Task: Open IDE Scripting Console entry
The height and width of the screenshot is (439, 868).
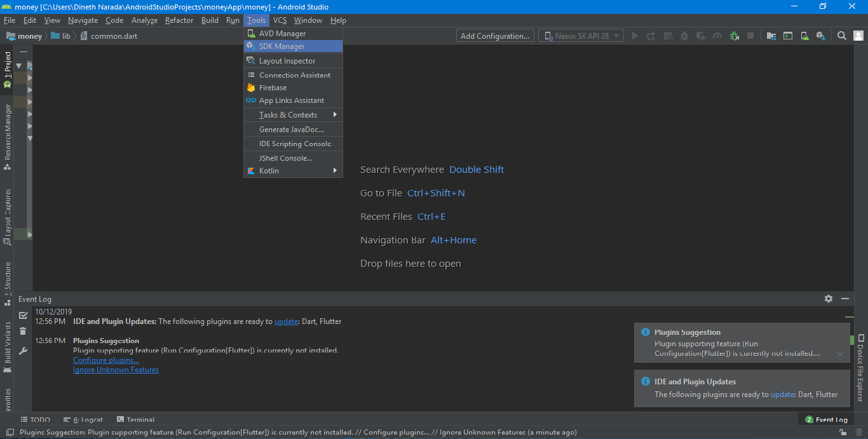Action: point(293,144)
